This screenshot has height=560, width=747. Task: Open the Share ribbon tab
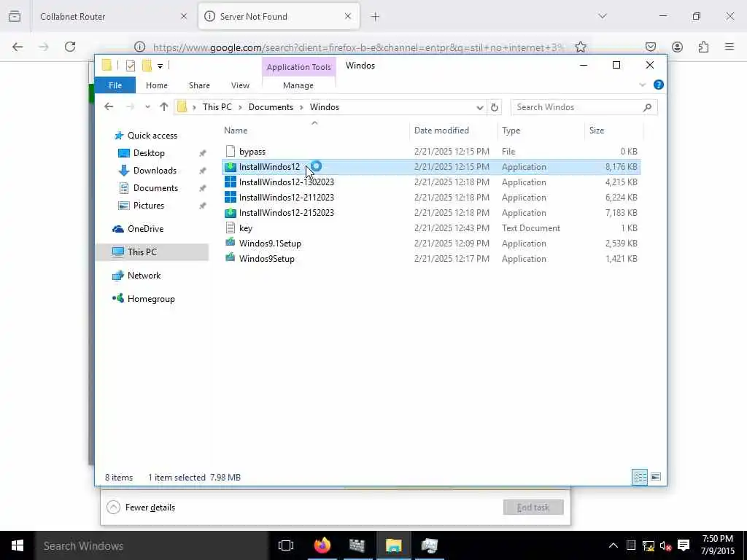click(199, 85)
